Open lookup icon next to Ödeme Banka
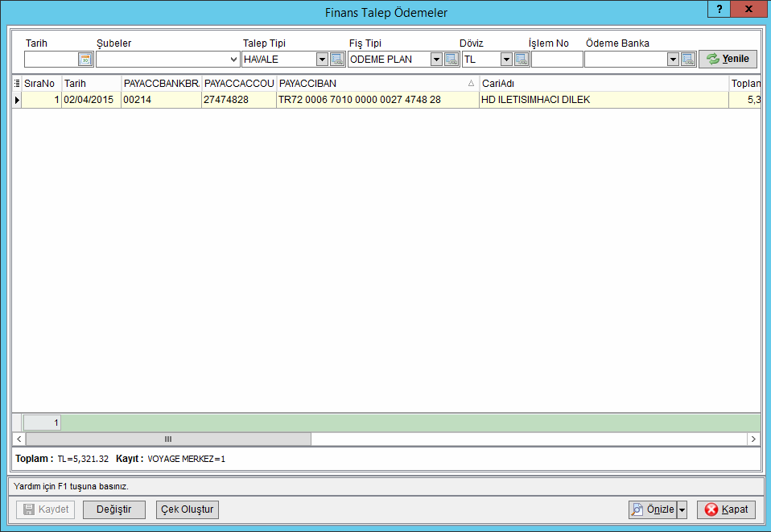The image size is (771, 532). tap(688, 60)
